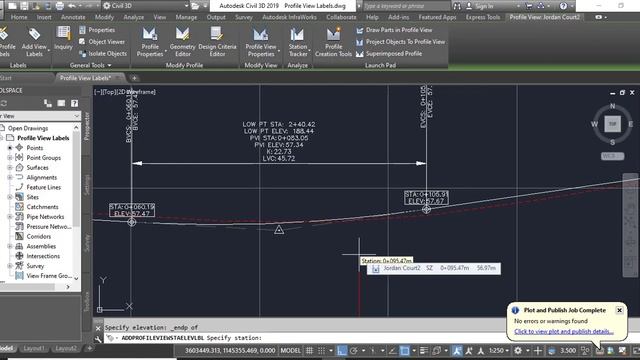The image size is (640, 360).
Task: Open the Toolspace help icon
Action: [74, 103]
